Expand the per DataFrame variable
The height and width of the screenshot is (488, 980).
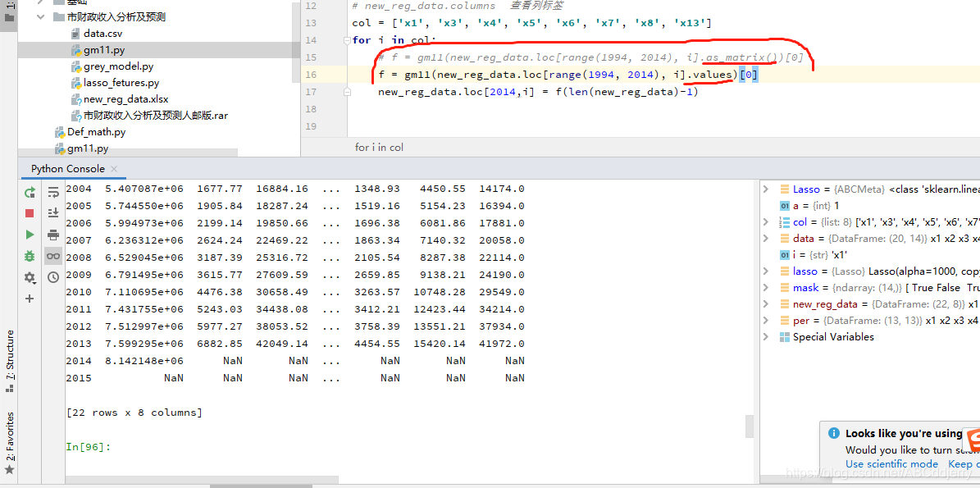click(x=766, y=320)
